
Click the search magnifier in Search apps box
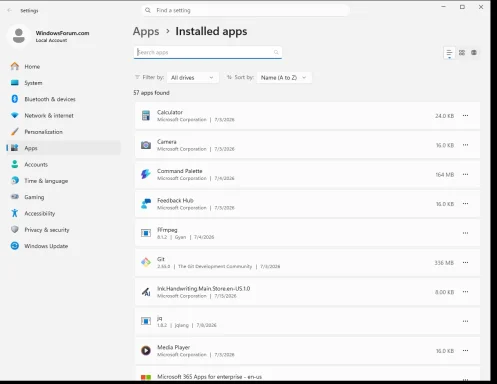coord(276,52)
